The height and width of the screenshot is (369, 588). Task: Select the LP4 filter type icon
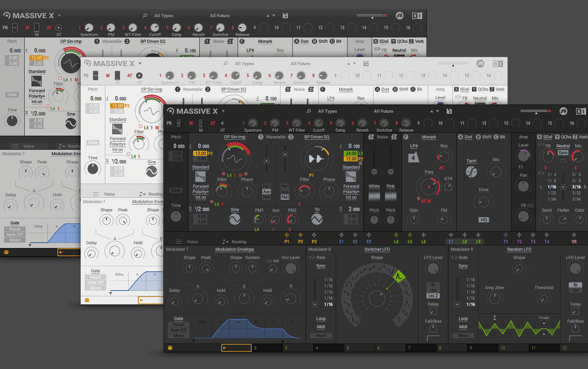pyautogui.click(x=413, y=158)
